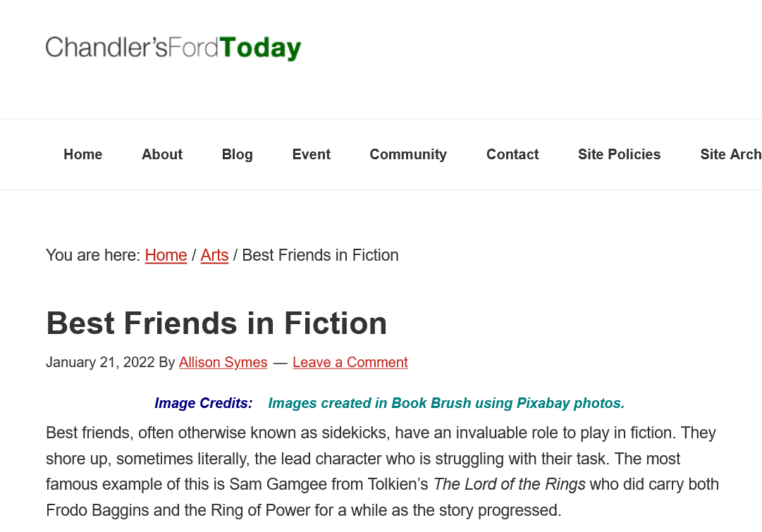The image size is (762, 532).
Task: Click the Chandler's Ford Today logo
Action: coord(173,48)
